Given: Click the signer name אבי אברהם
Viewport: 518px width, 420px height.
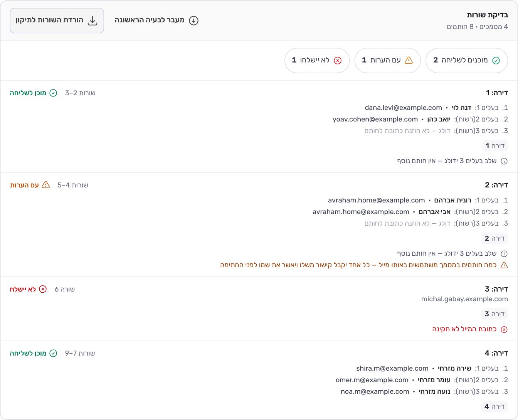Looking at the screenshot, I should coord(435,212).
